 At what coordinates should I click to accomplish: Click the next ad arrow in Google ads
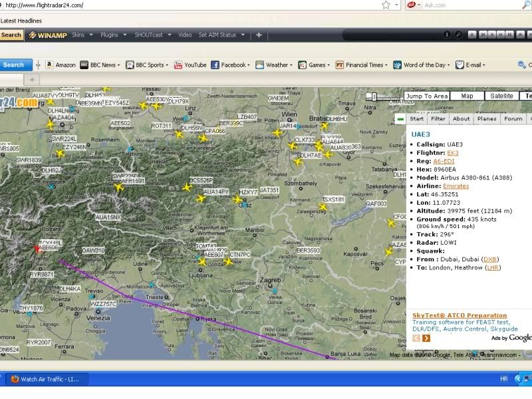(426, 338)
